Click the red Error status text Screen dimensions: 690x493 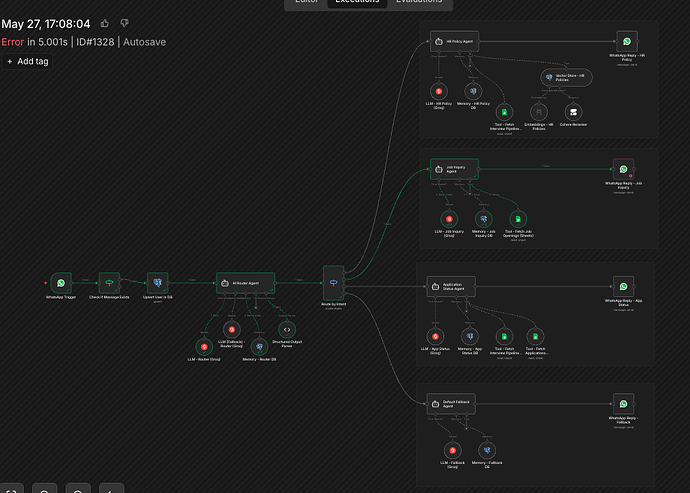pyautogui.click(x=13, y=42)
